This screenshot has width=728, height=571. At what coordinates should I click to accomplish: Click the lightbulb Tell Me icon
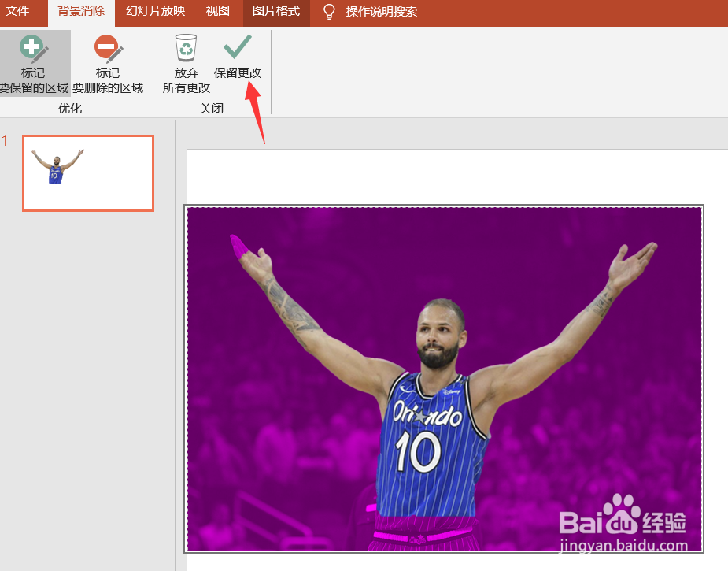pos(329,12)
